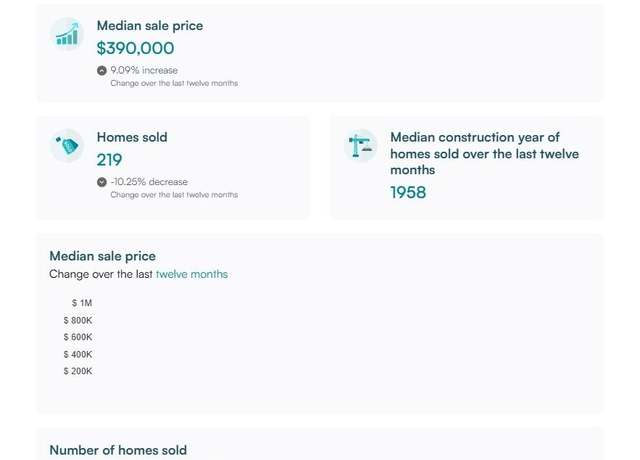The height and width of the screenshot is (460, 640).
Task: Click the up arrow beside 9.09% increase
Action: click(102, 71)
